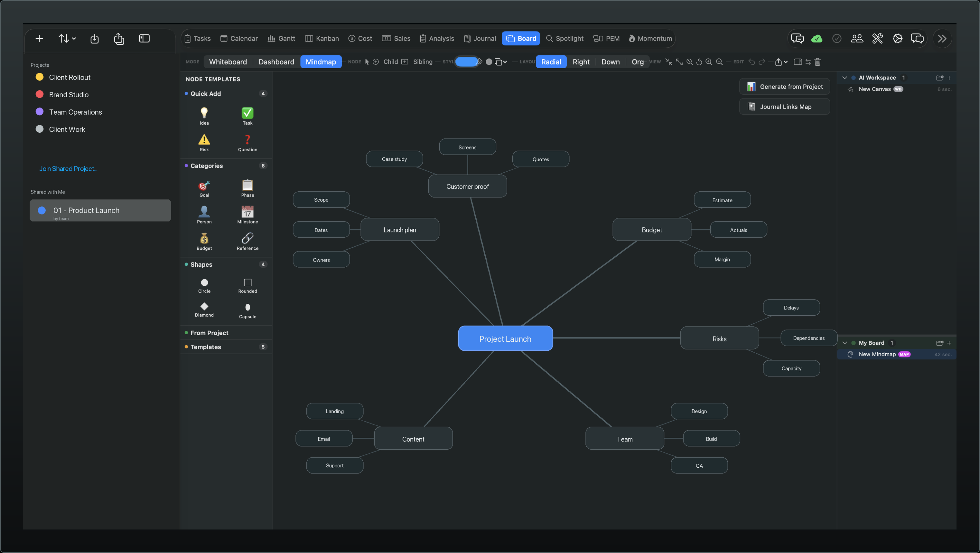Image resolution: width=980 pixels, height=553 pixels.
Task: Open the node shape style dropdown
Action: (x=501, y=62)
